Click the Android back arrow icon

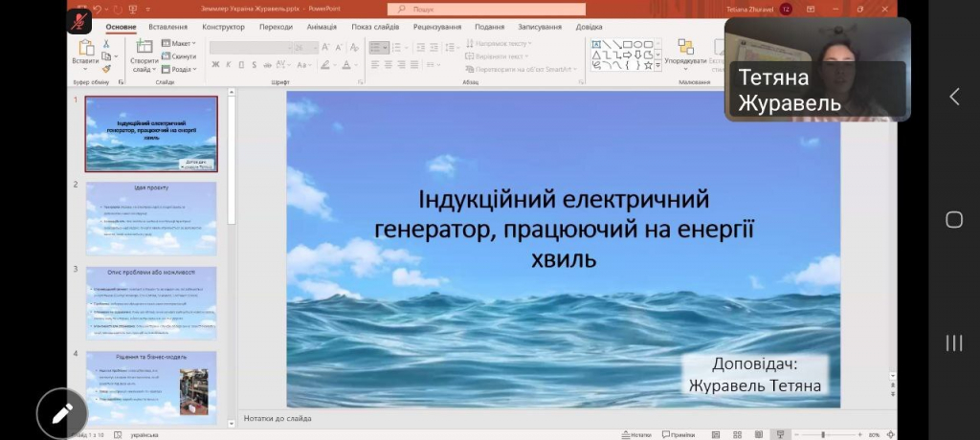coord(953,97)
